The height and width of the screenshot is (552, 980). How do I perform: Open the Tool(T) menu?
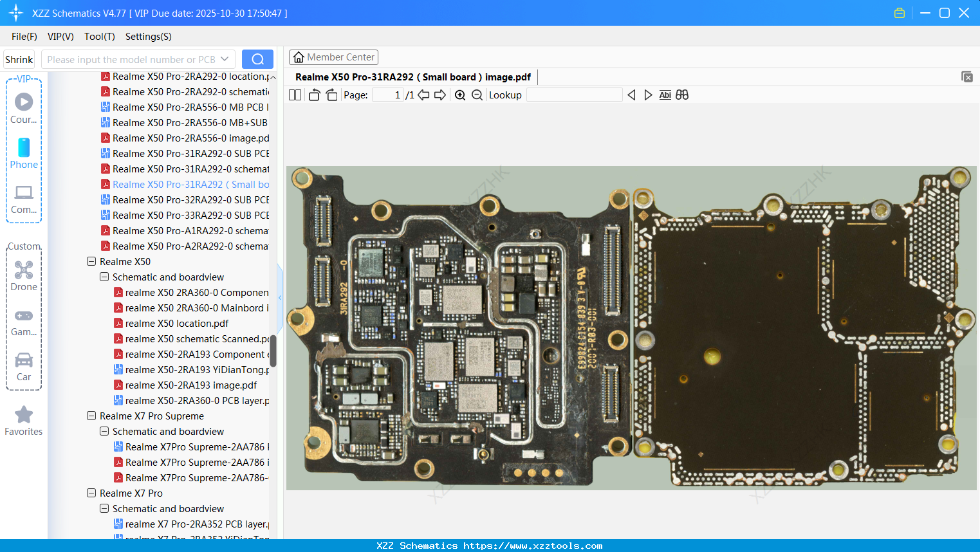[99, 37]
